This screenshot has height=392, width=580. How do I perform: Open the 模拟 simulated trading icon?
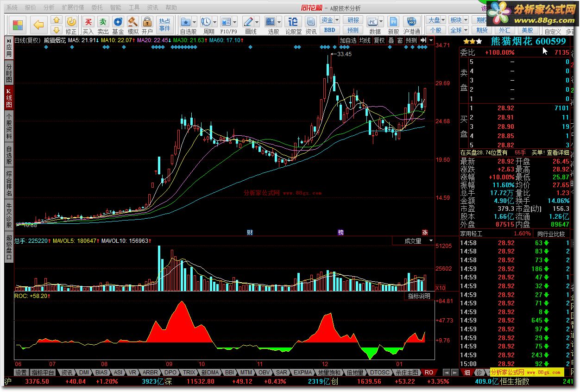tap(133, 25)
